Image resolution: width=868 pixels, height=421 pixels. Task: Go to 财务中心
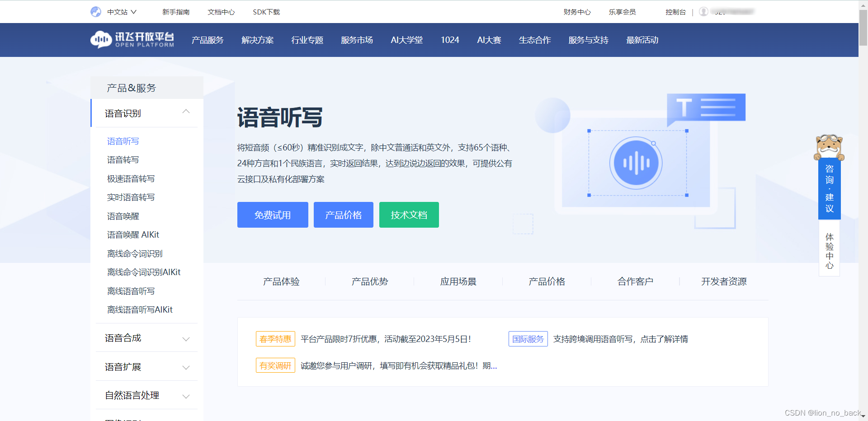577,12
